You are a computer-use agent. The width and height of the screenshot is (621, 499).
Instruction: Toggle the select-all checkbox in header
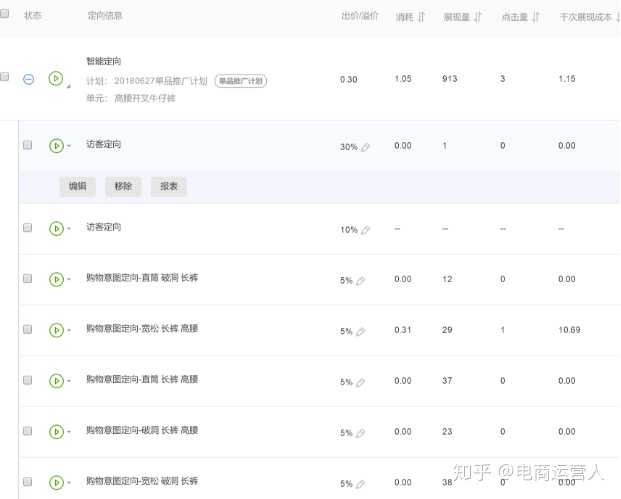click(4, 13)
